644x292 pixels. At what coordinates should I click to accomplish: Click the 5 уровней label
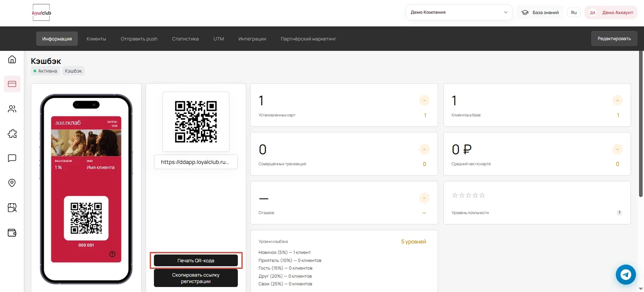tap(414, 242)
